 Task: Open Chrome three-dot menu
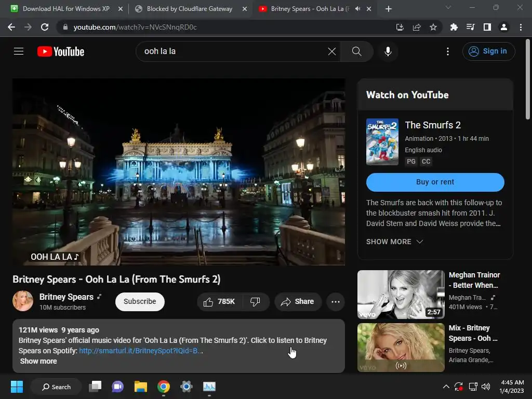[521, 27]
